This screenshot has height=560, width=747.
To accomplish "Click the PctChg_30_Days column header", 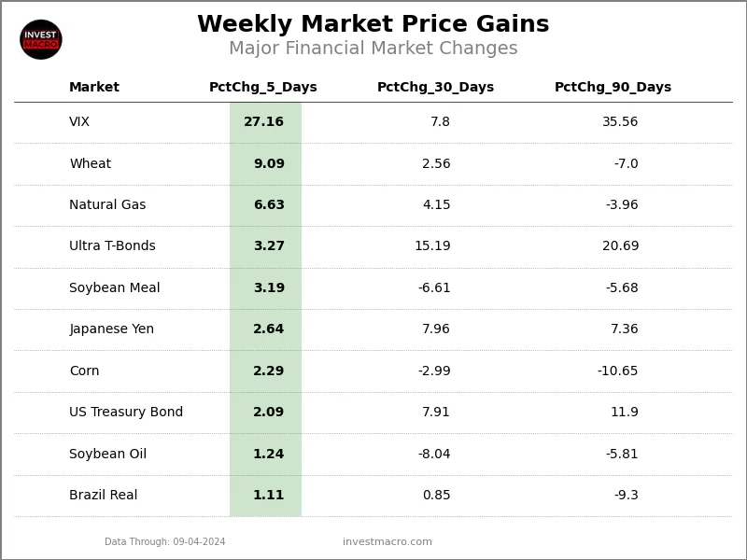I will coord(435,88).
